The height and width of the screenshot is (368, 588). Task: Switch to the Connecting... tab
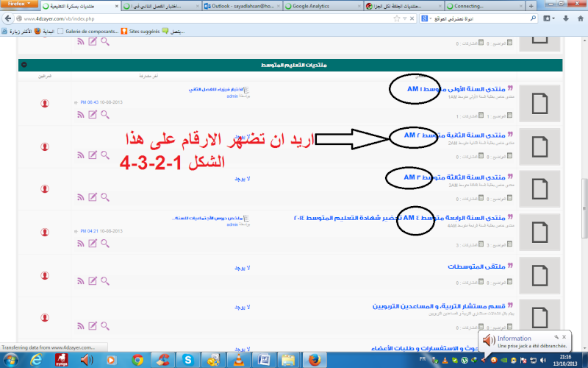coord(484,6)
